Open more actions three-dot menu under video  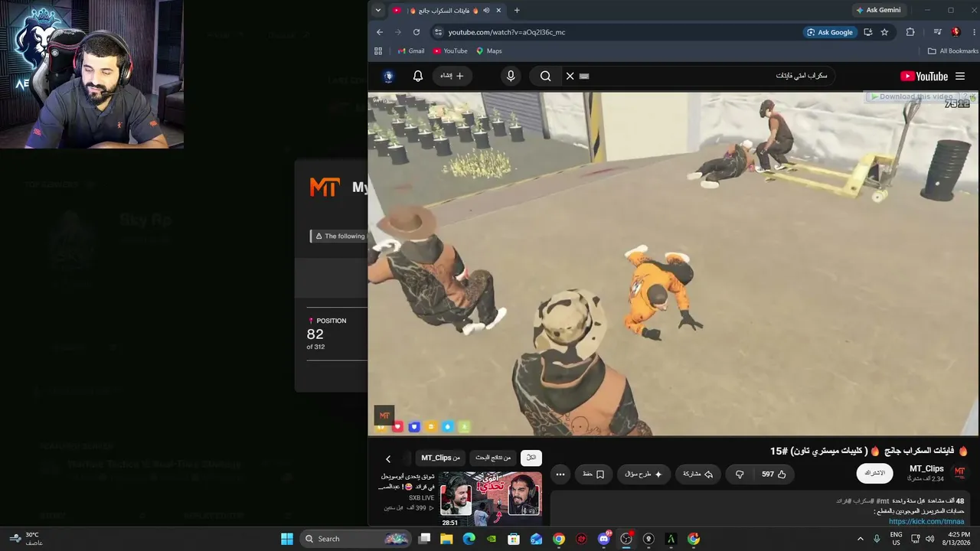click(x=560, y=474)
